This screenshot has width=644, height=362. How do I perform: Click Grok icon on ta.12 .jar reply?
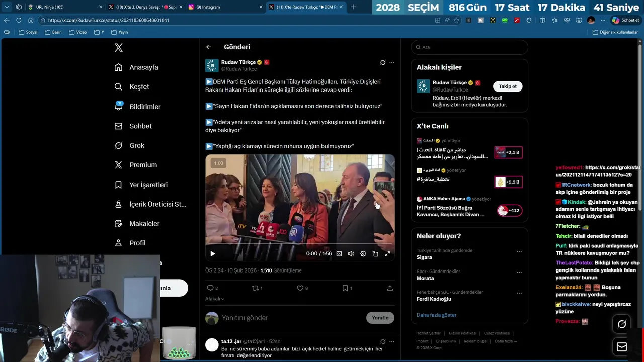383,341
